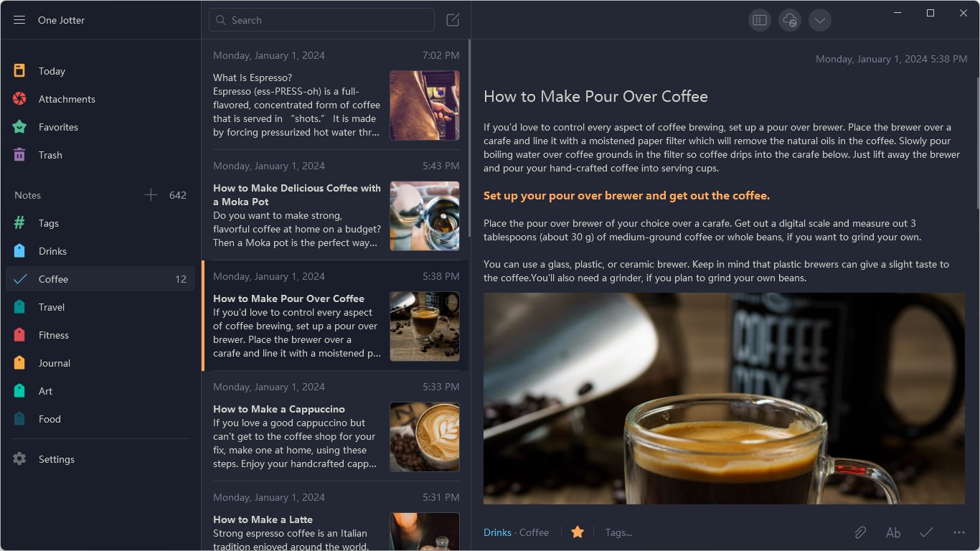Screen dimensions: 980x551
Task: Create a new note with compose icon
Action: click(453, 20)
